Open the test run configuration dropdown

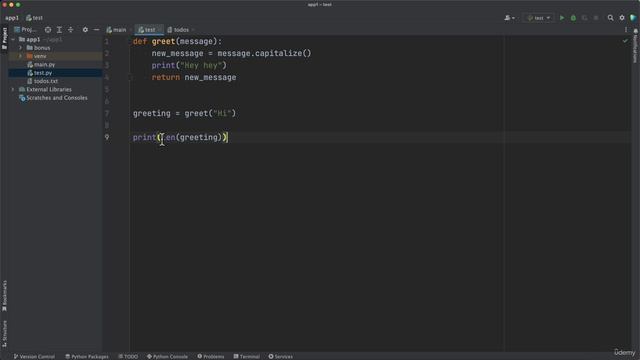[x=539, y=18]
